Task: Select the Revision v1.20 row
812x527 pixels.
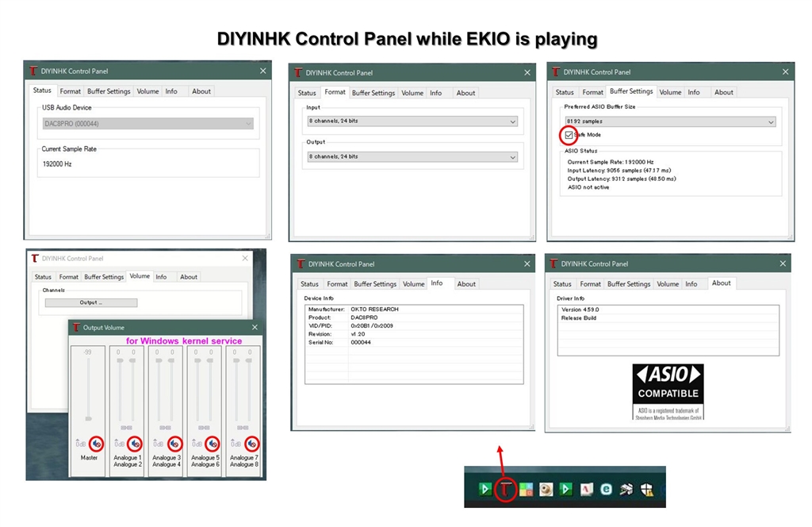Action: 414,334
